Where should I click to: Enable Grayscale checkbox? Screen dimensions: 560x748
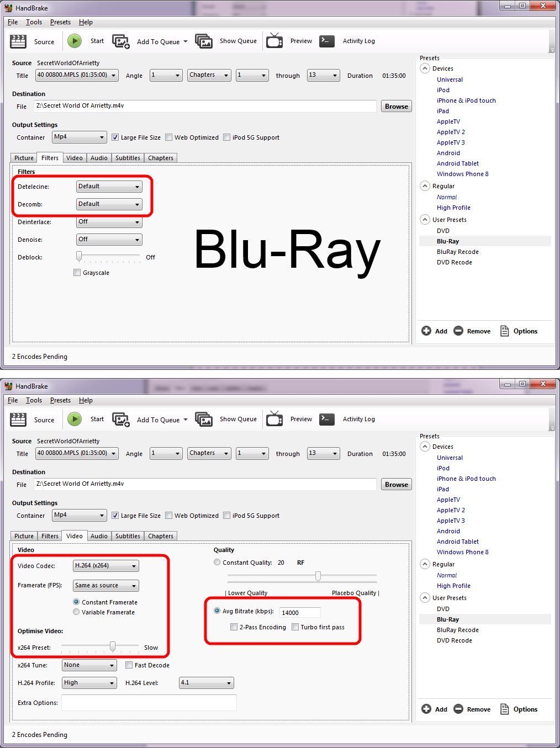tap(77, 273)
